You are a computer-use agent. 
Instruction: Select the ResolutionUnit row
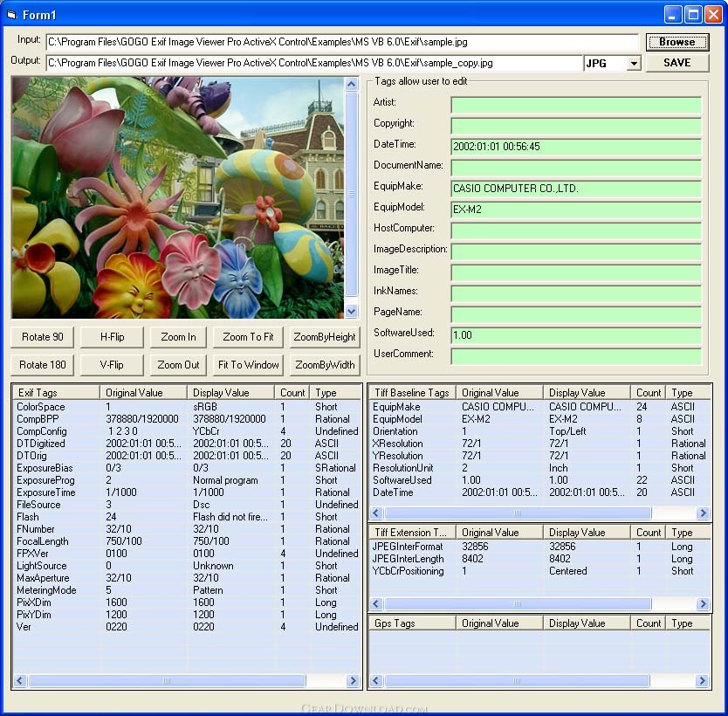click(x=540, y=468)
